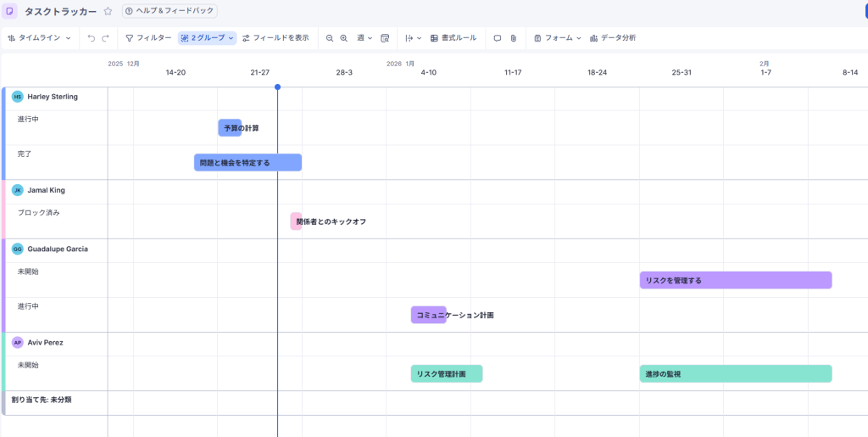
Task: Open the 週 time scale dropdown
Action: (364, 38)
